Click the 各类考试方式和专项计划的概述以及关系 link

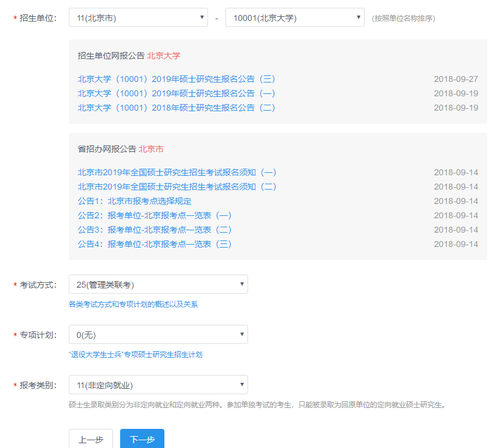[133, 304]
